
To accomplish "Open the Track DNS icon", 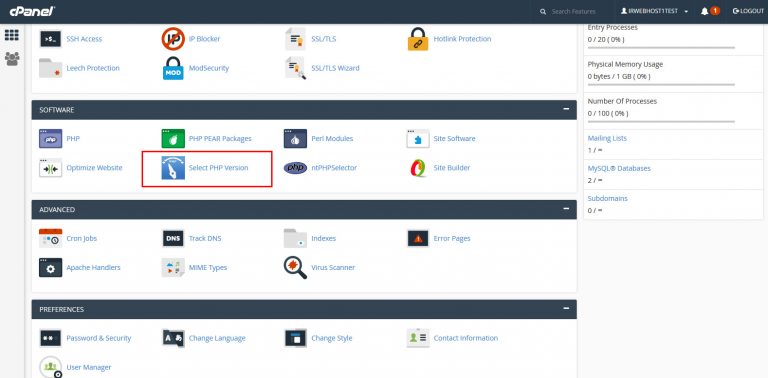I will (x=173, y=238).
